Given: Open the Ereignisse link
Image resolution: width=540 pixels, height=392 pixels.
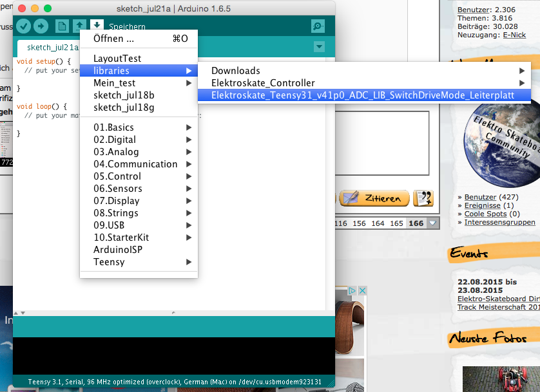Looking at the screenshot, I should coord(482,205).
